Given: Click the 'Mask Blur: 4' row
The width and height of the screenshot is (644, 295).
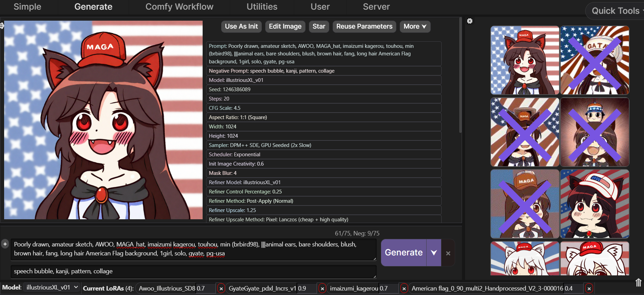Looking at the screenshot, I should 324,173.
